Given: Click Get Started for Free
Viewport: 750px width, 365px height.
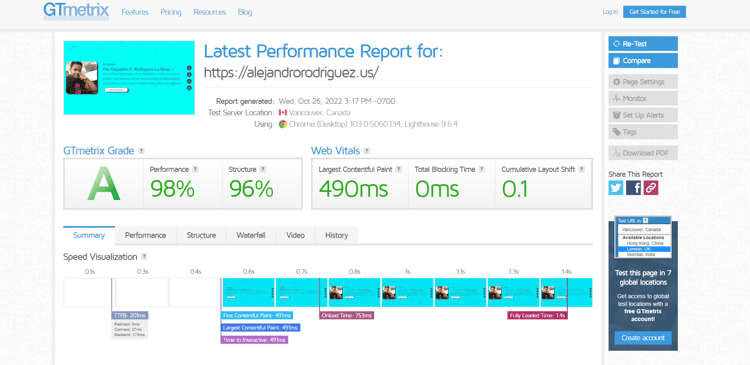Looking at the screenshot, I should coord(654,12).
